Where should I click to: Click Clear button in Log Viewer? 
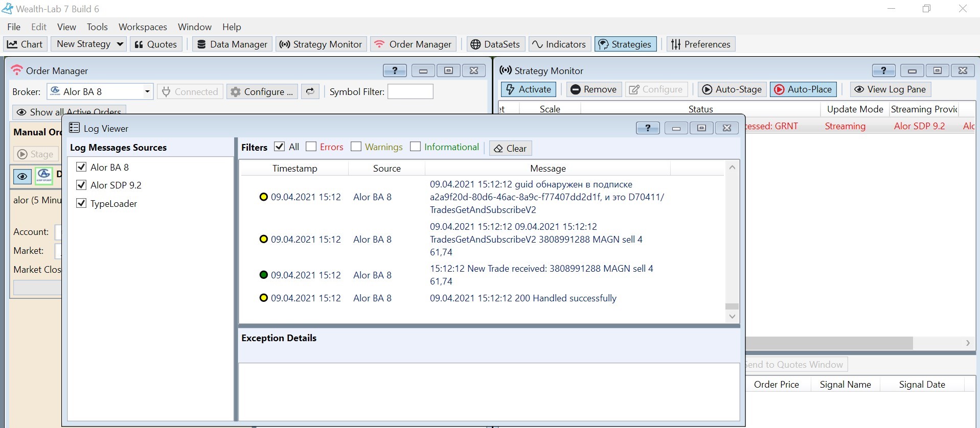pyautogui.click(x=510, y=148)
